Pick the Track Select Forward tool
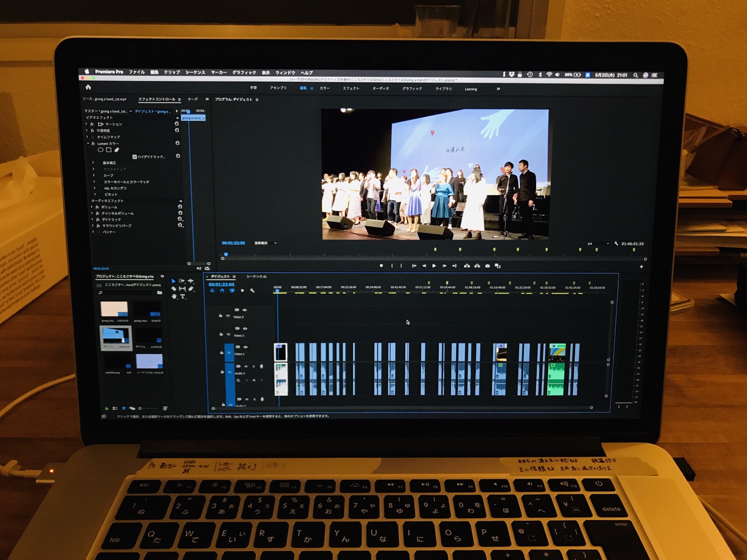 182,281
